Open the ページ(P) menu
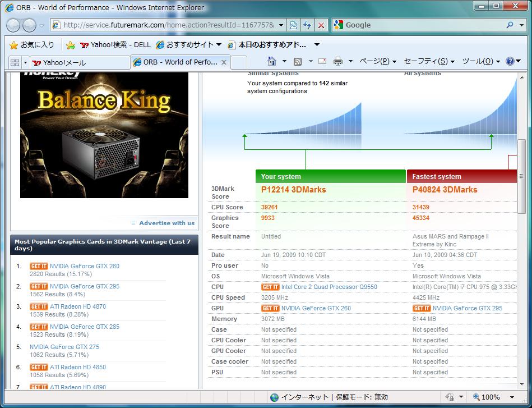This screenshot has height=408, width=532. tap(378, 61)
